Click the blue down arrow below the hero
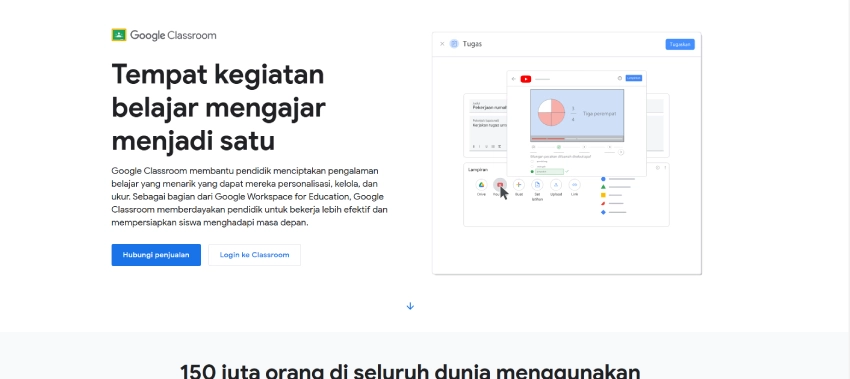Screen dimensions: 850x379 tap(410, 306)
